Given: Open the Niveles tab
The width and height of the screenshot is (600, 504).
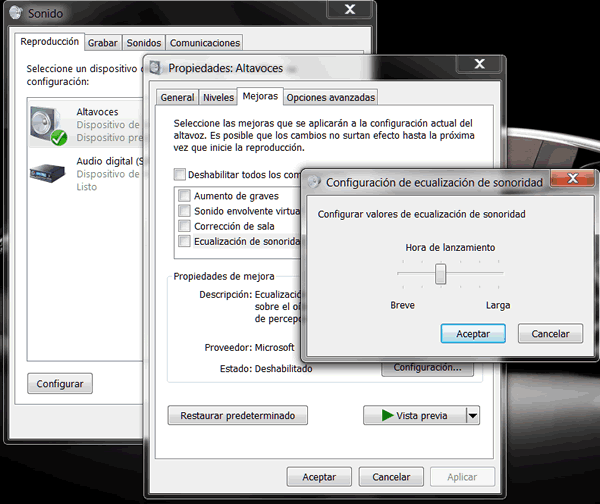Looking at the screenshot, I should point(218,98).
